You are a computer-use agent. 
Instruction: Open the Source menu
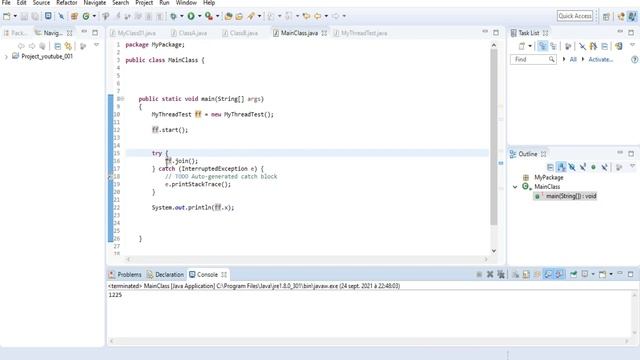41,3
